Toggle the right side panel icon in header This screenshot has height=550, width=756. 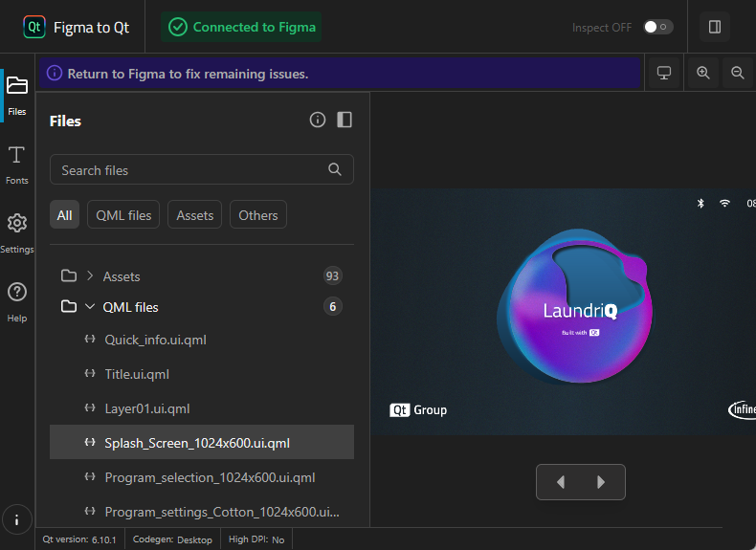(x=715, y=27)
